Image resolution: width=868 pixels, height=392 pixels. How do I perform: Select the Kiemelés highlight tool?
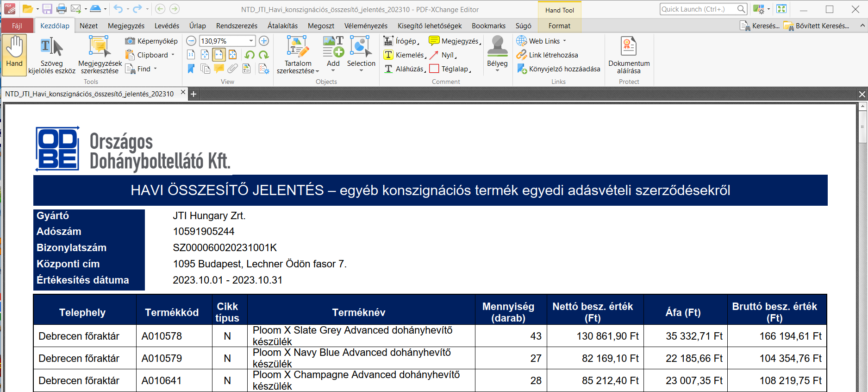[405, 55]
